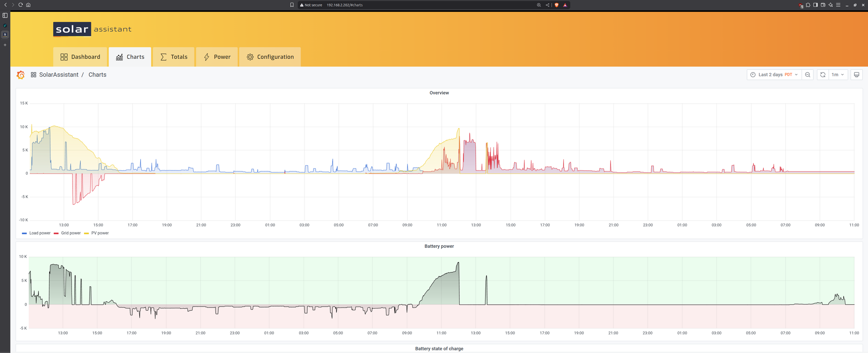This screenshot has height=353, width=868.
Task: Toggle the vertical tabs sidebar panel
Action: [x=5, y=15]
